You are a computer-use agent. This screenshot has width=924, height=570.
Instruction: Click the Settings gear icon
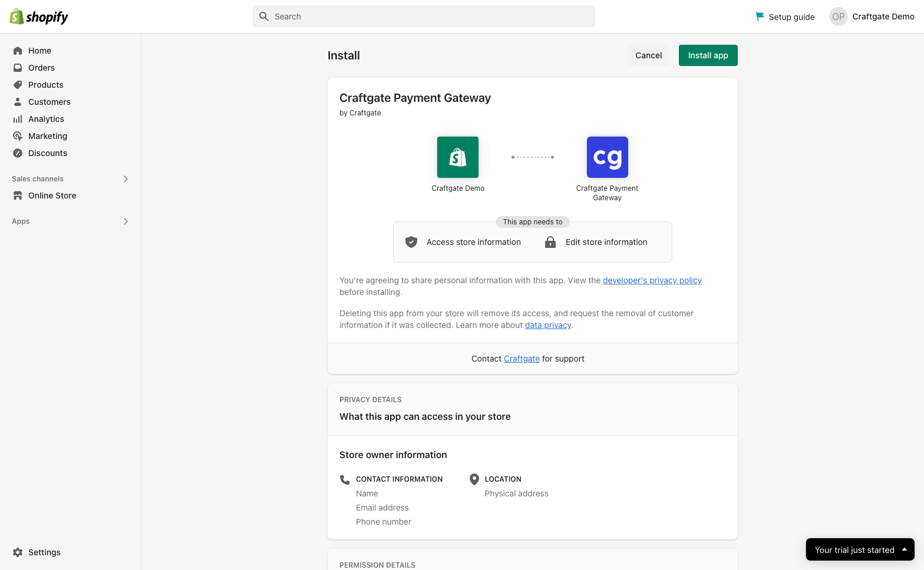click(x=18, y=552)
